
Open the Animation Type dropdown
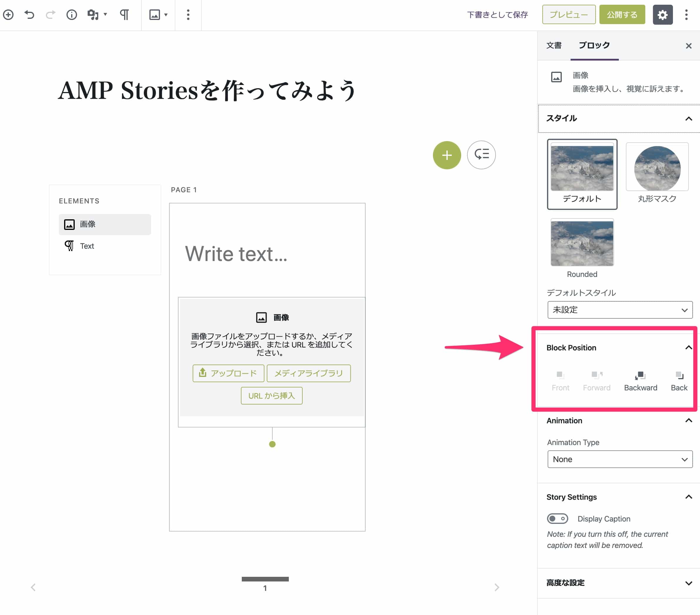pos(620,459)
